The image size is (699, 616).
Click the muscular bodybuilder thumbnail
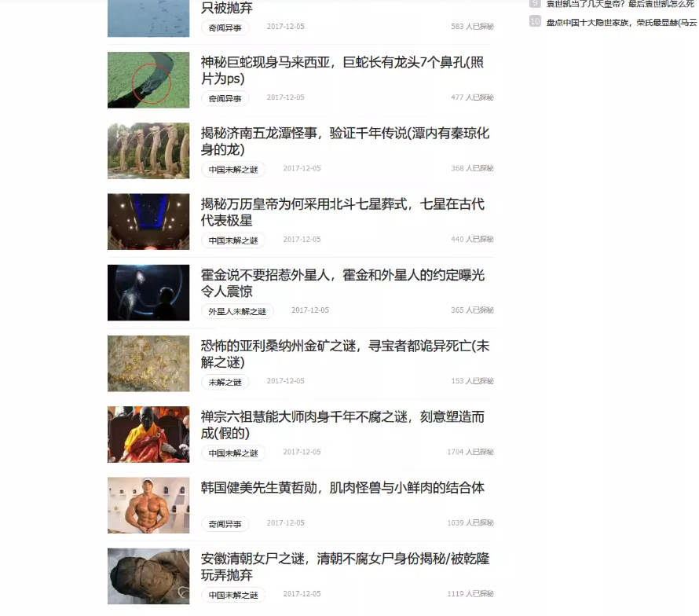tap(148, 505)
